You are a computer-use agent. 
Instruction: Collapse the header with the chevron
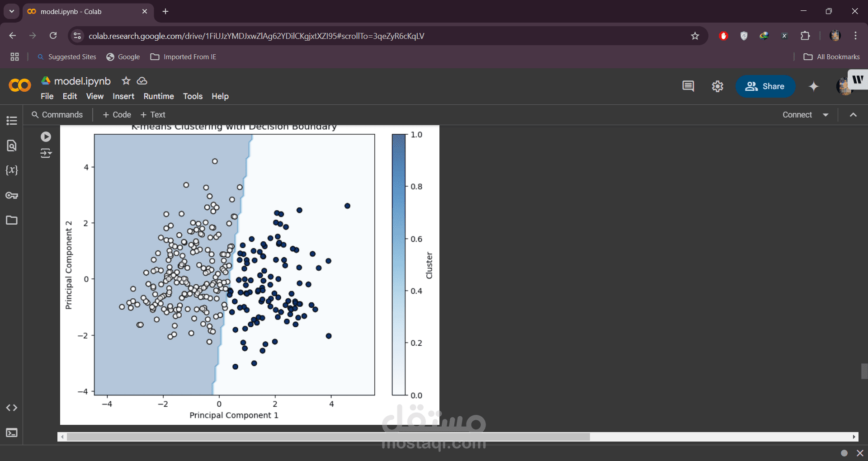tap(853, 115)
